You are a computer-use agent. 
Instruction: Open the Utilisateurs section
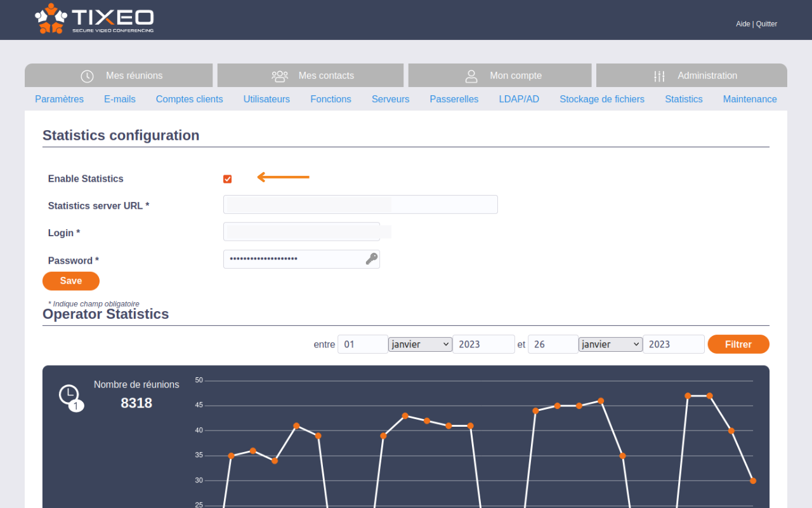pyautogui.click(x=266, y=99)
